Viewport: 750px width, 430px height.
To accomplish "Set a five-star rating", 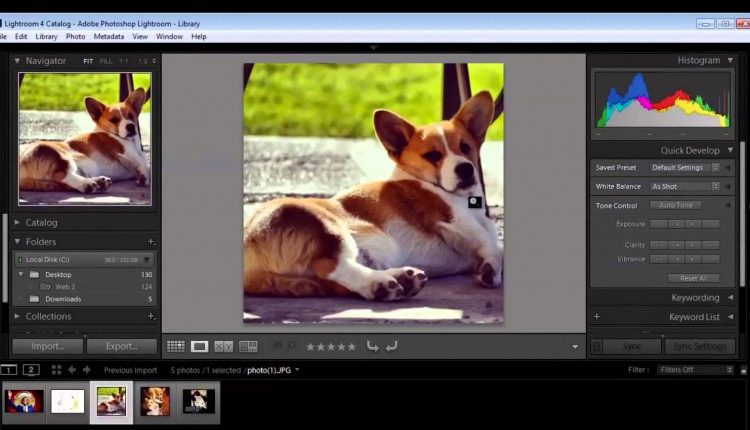I will point(352,347).
